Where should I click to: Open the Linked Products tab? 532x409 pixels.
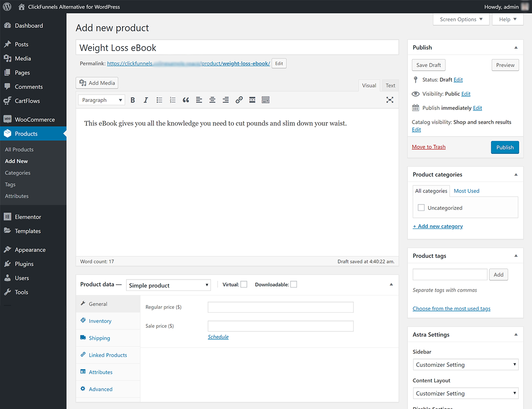[x=108, y=355]
